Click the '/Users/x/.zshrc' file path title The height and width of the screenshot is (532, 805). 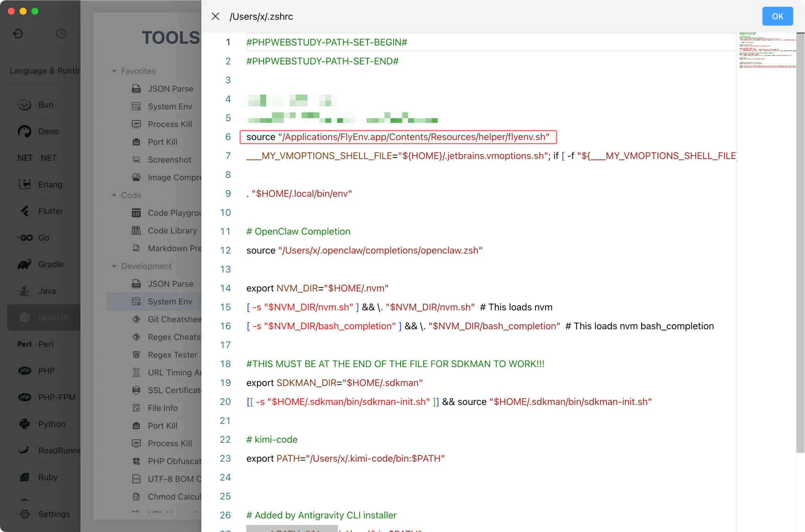pyautogui.click(x=261, y=17)
